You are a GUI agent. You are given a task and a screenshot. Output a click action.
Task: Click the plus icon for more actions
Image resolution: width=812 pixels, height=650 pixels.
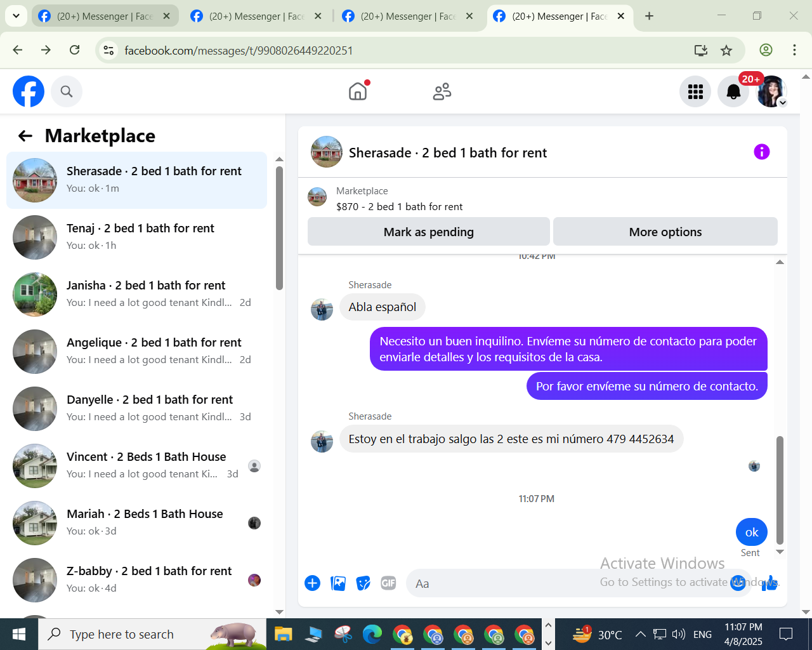click(x=312, y=583)
